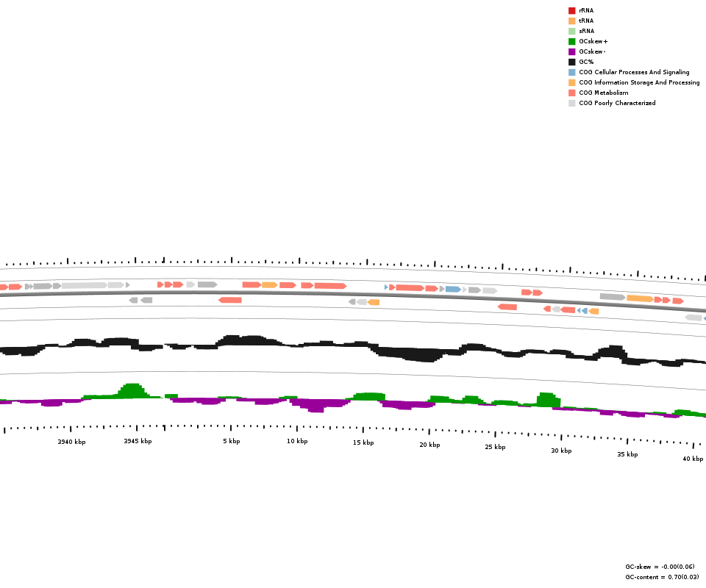The image size is (706, 588).
Task: Select the "30 kbp" position label
Action: point(561,451)
